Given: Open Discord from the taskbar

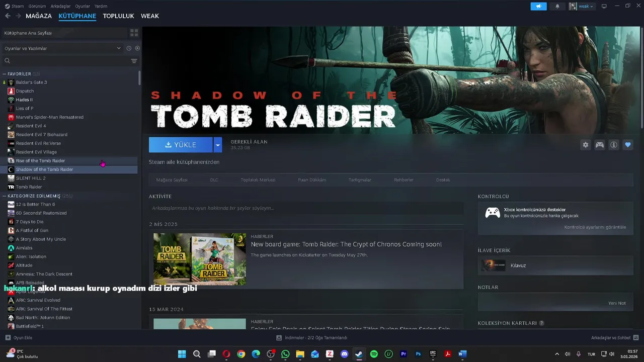Looking at the screenshot, I should tap(344, 354).
